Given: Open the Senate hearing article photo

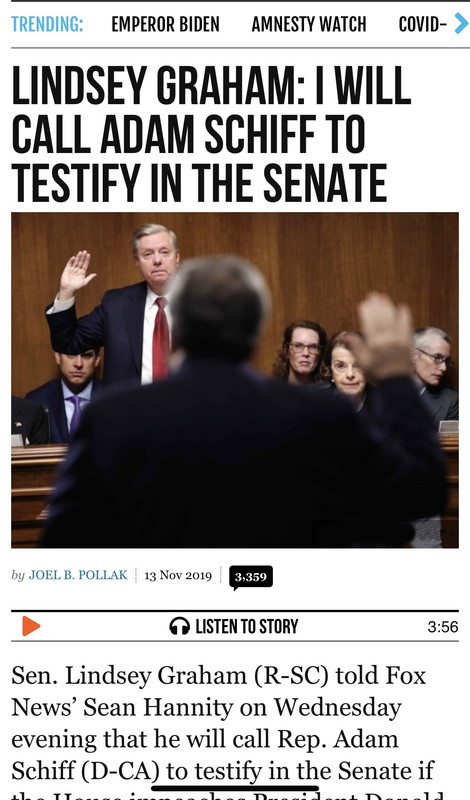Looking at the screenshot, I should point(235,380).
